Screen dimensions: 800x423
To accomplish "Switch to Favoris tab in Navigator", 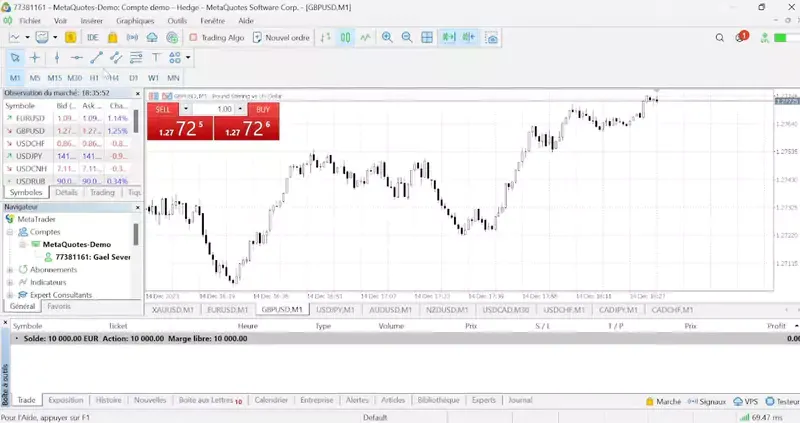I will coord(59,307).
